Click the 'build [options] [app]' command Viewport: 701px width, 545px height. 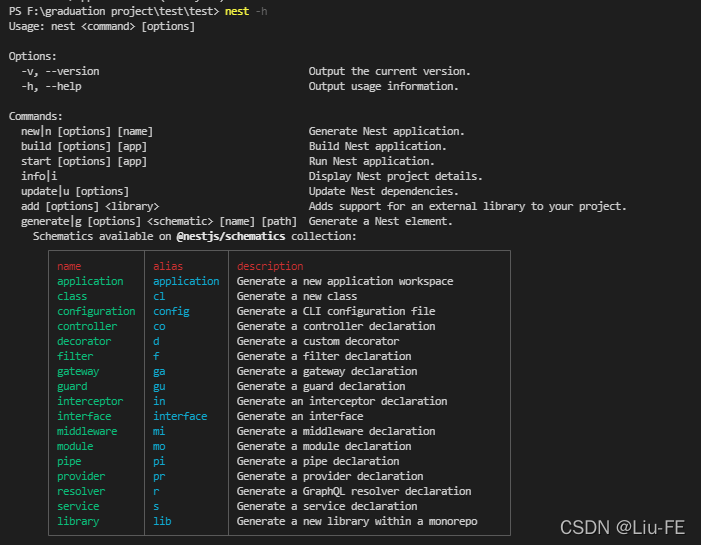tap(84, 146)
